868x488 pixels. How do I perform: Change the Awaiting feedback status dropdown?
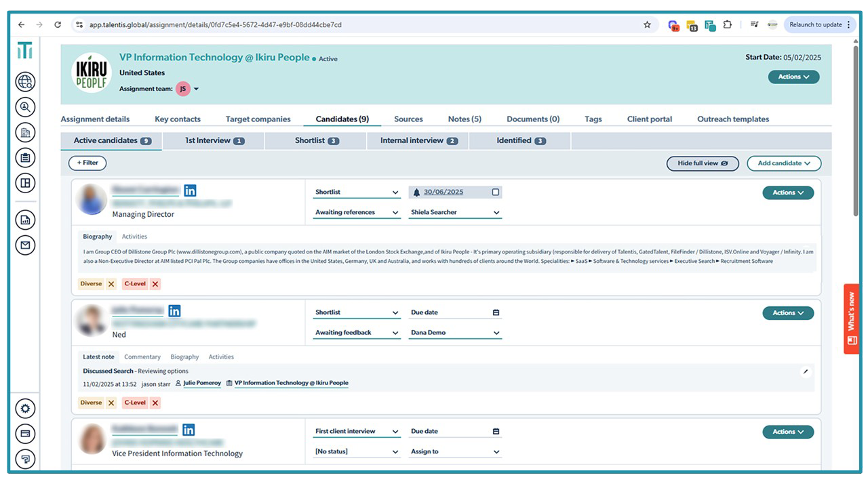[x=357, y=333]
